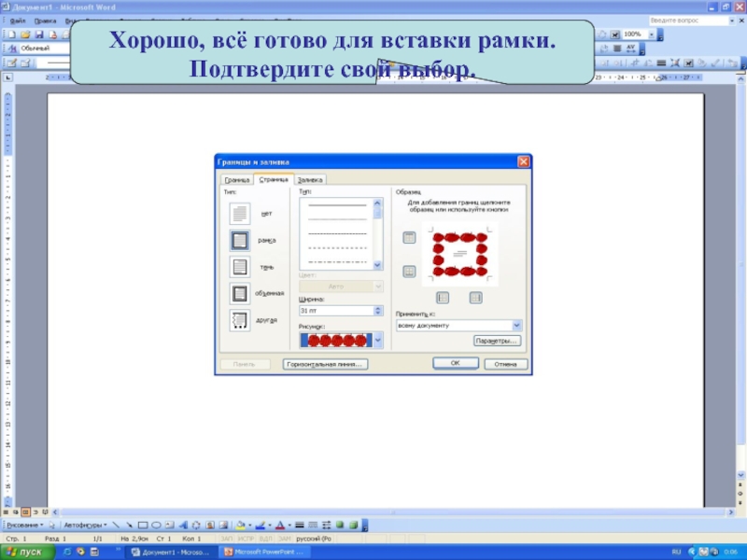Image resolution: width=747 pixels, height=560 pixels.
Task: Select the dotted line style in the list
Action: click(337, 248)
